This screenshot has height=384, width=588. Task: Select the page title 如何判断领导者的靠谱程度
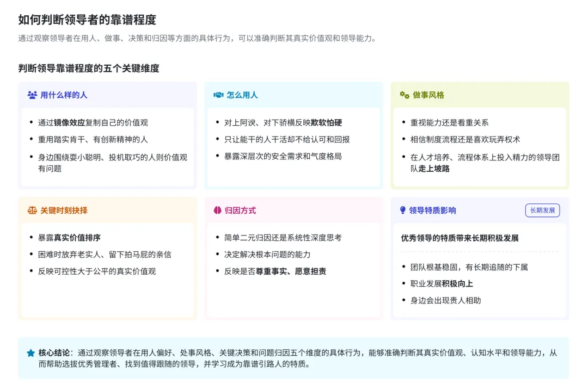click(87, 20)
